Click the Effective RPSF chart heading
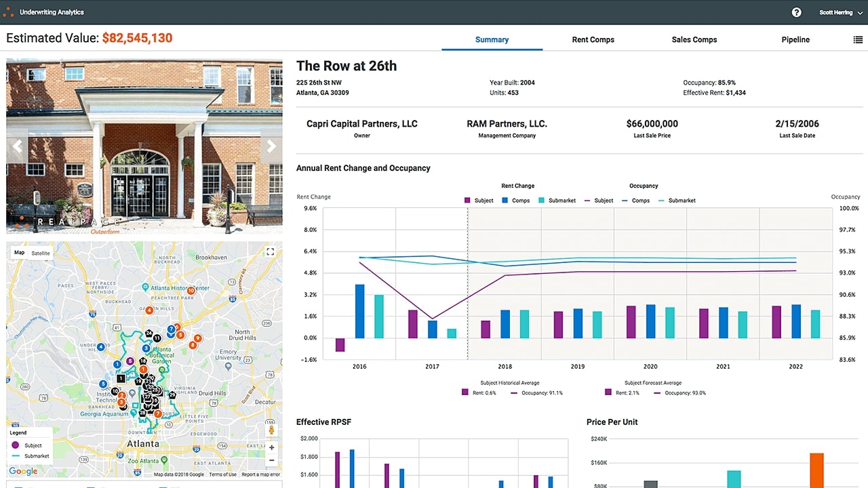 (x=324, y=422)
